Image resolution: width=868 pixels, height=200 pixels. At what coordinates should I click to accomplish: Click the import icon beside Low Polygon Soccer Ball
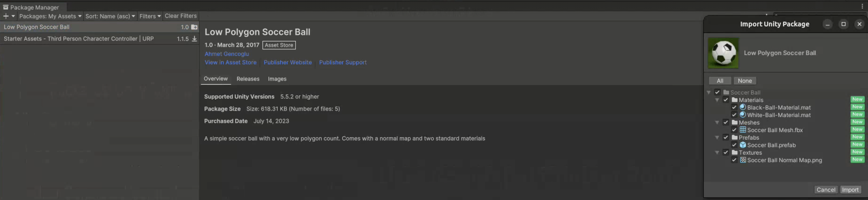point(194,27)
